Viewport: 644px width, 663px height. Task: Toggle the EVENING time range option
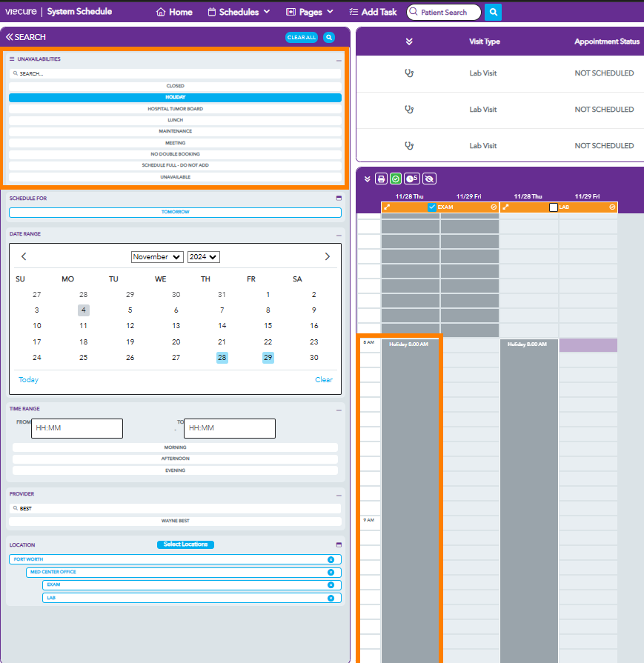click(x=175, y=470)
